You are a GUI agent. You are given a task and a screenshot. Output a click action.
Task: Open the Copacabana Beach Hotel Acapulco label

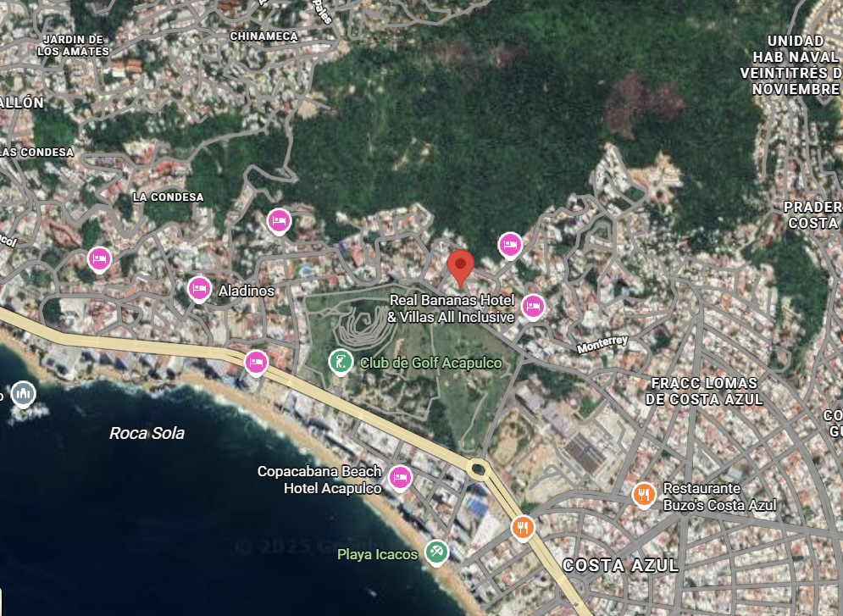pyautogui.click(x=319, y=480)
